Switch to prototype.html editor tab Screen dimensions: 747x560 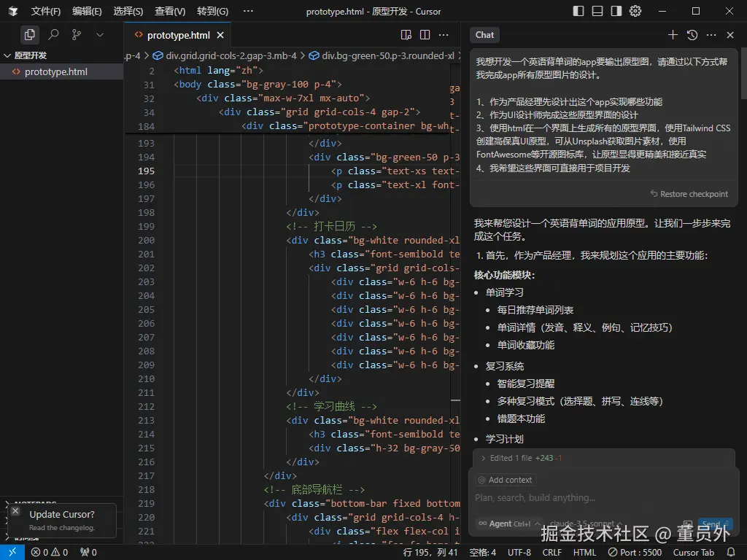pos(178,35)
